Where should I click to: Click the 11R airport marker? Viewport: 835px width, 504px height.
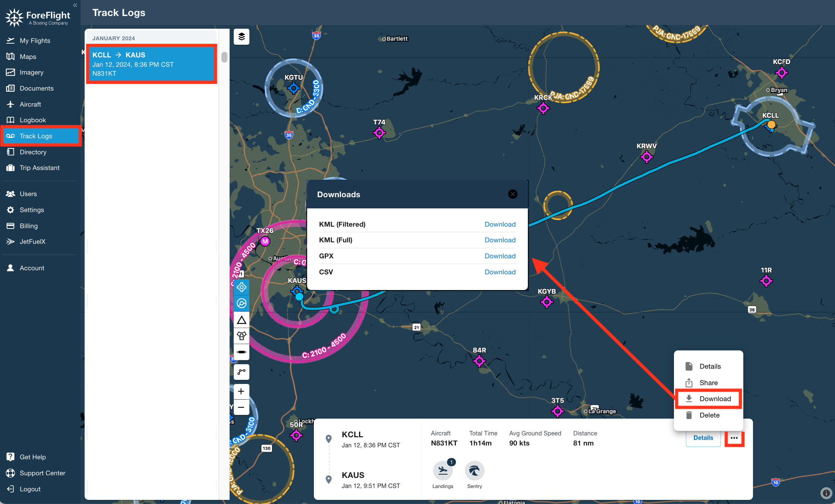tap(766, 281)
